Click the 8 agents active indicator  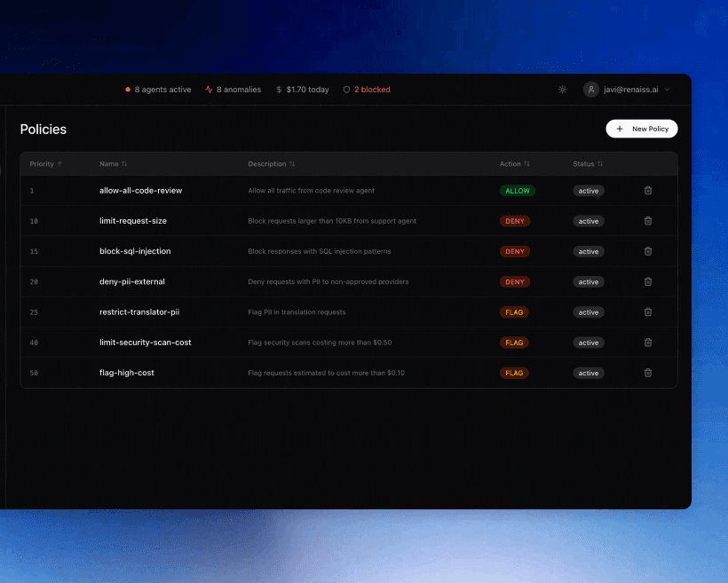click(158, 90)
